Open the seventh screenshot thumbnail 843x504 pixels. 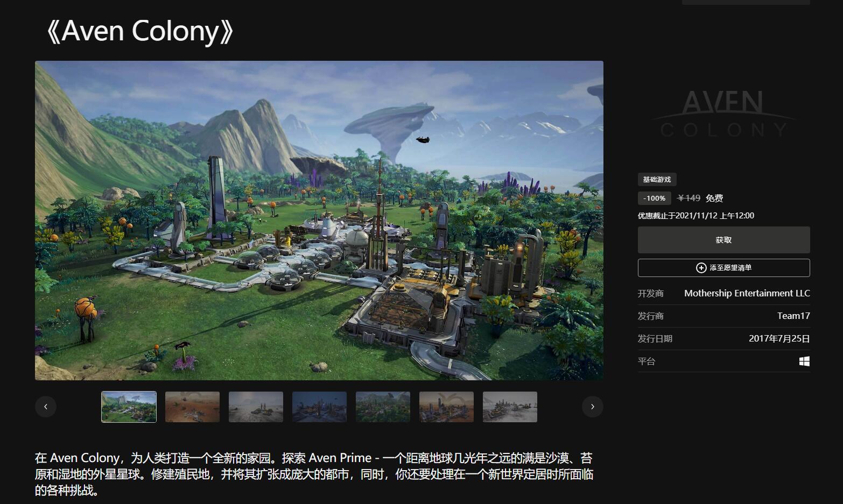(x=510, y=407)
